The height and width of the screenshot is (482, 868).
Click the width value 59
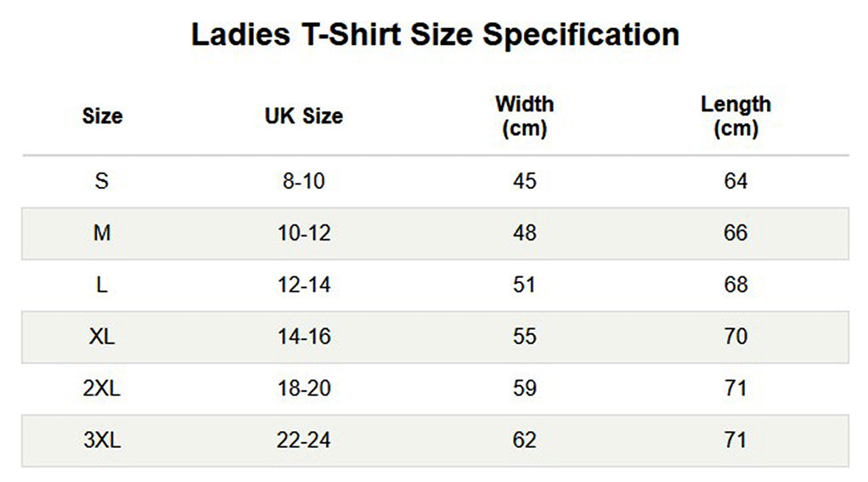tap(524, 388)
